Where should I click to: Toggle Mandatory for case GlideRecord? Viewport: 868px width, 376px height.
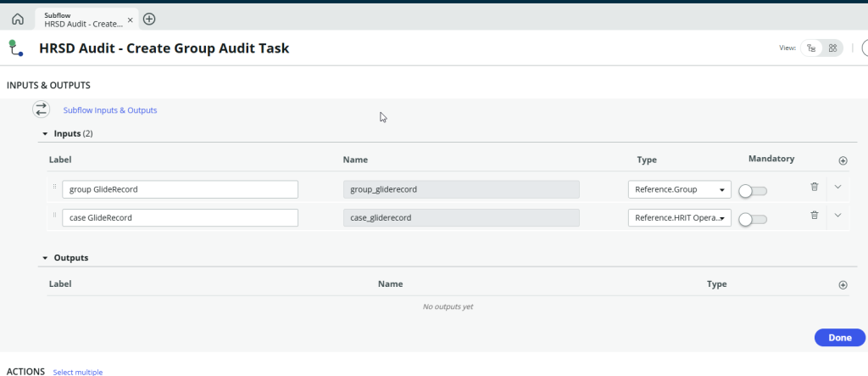(x=752, y=219)
